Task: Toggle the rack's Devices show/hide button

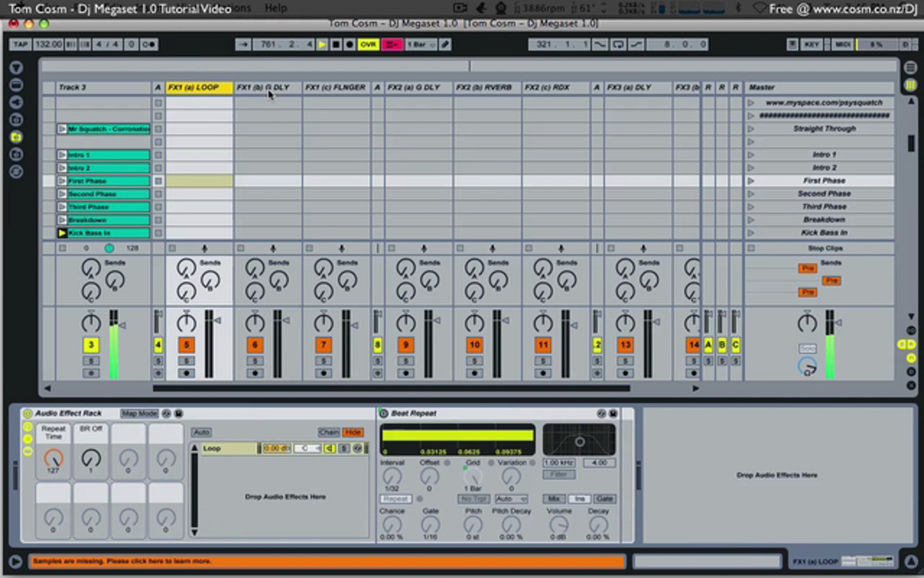Action: click(28, 451)
